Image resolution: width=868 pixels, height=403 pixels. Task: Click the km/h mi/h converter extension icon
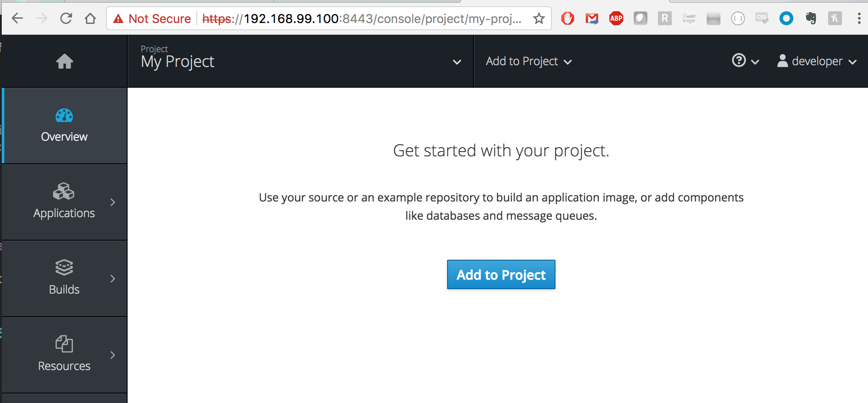[x=713, y=18]
